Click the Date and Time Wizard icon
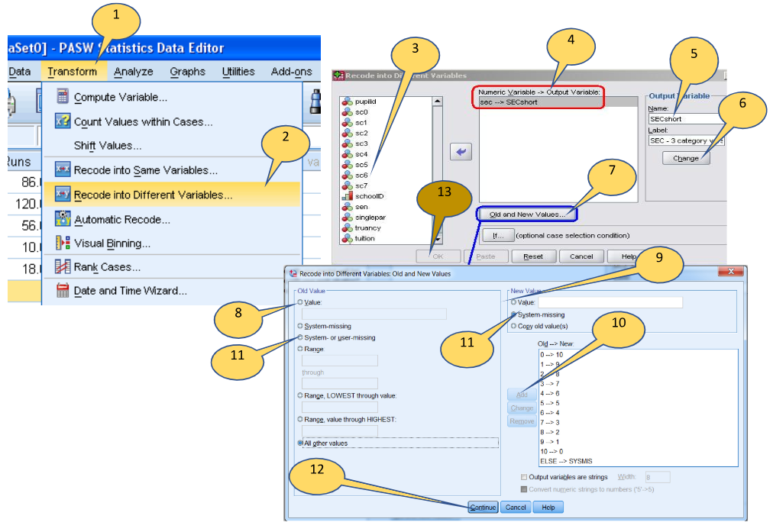The height and width of the screenshot is (532, 773). point(62,289)
